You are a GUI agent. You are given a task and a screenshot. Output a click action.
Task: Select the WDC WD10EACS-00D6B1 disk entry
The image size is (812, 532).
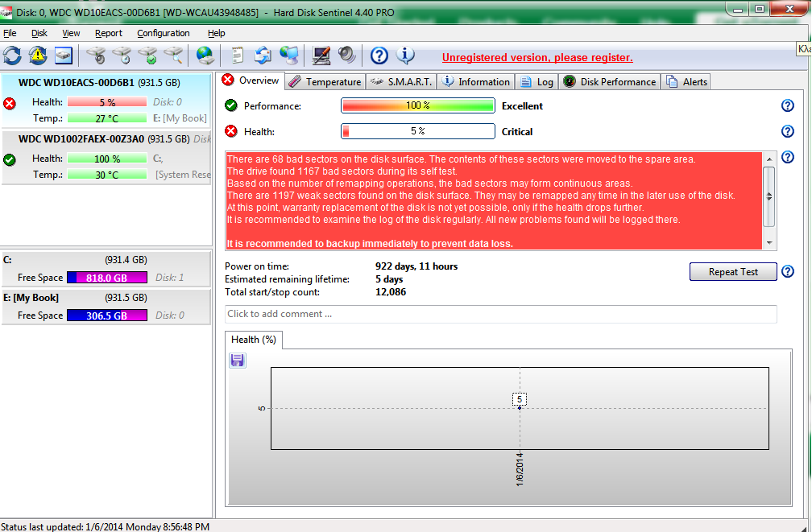[x=106, y=101]
